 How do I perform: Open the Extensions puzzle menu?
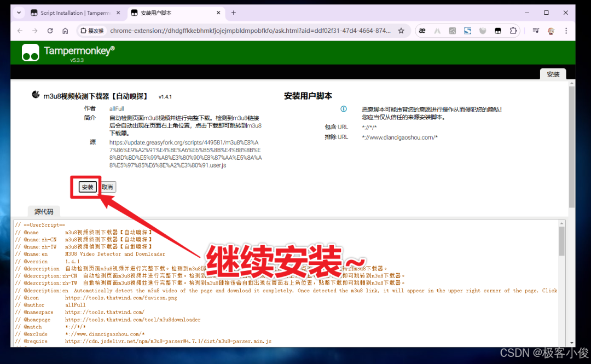(x=513, y=31)
